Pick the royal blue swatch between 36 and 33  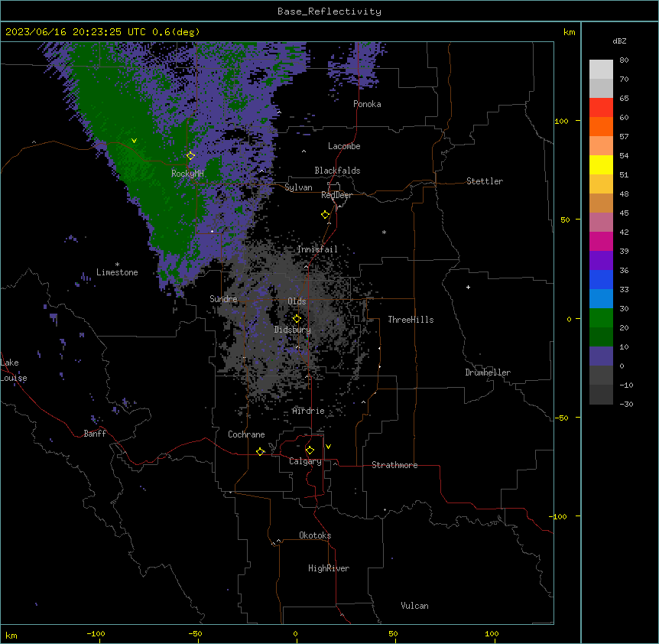(x=601, y=279)
